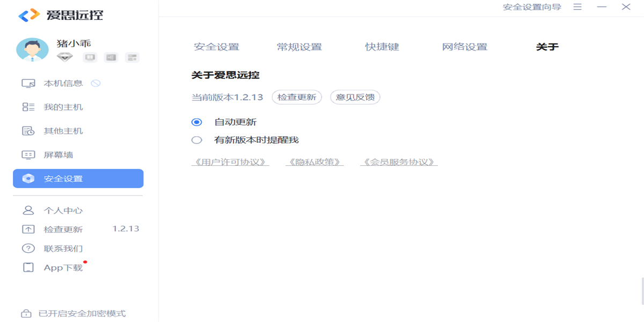Click the 意见反馈 button
The width and height of the screenshot is (644, 322).
click(355, 98)
